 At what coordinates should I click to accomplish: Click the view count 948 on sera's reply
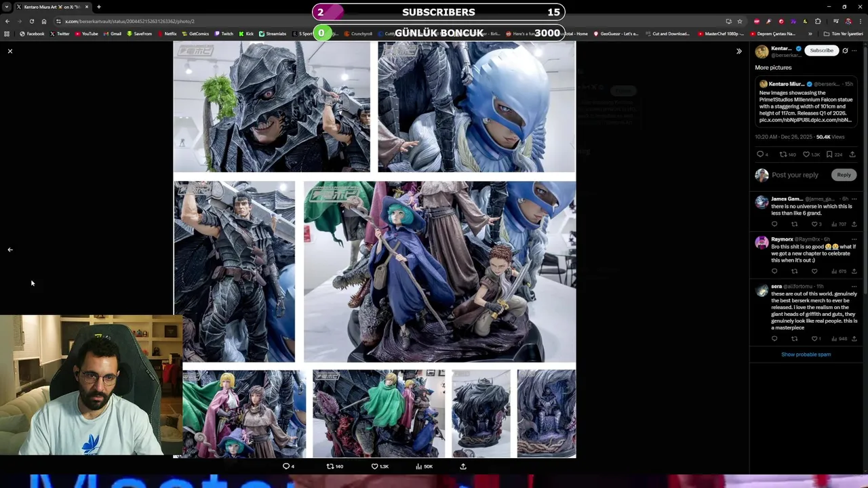click(x=839, y=339)
